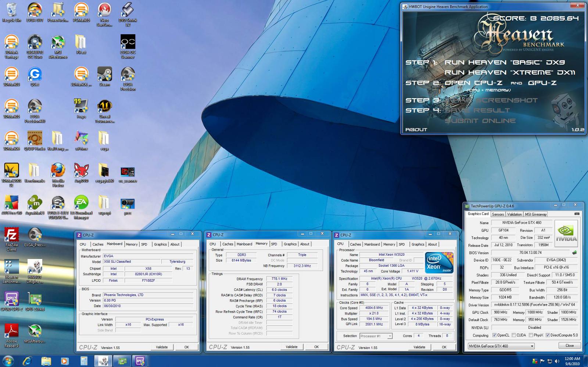The image size is (588, 367).
Task: Click GPU Clock value 900 MHz
Action: (x=501, y=312)
